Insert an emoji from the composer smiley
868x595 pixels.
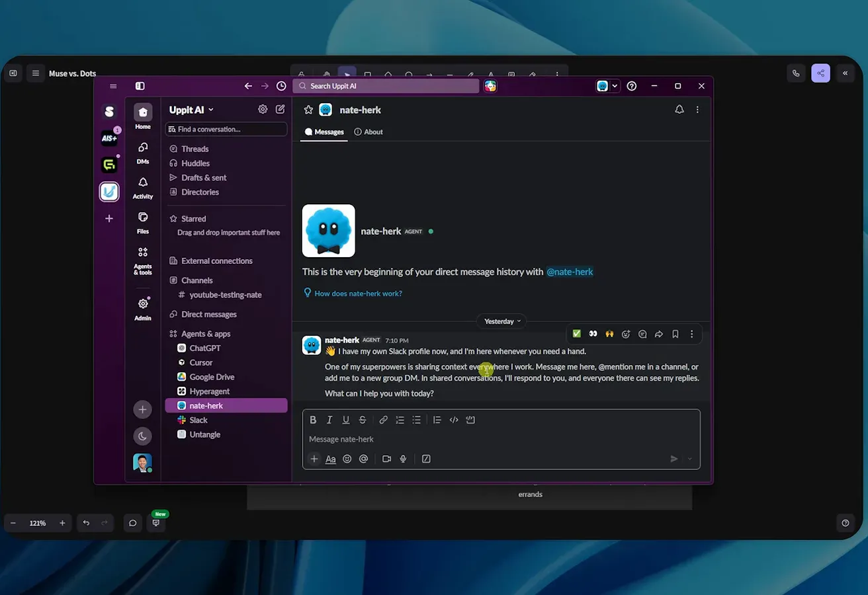[x=347, y=459]
